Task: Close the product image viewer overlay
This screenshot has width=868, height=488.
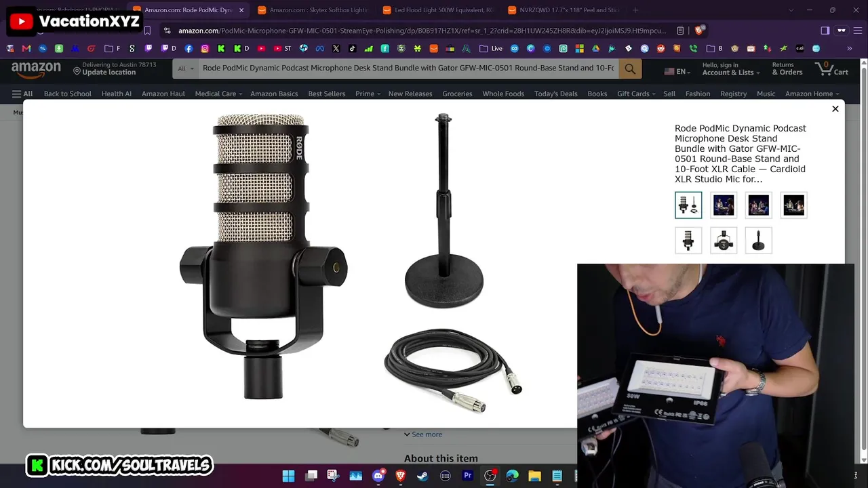Action: tap(835, 109)
